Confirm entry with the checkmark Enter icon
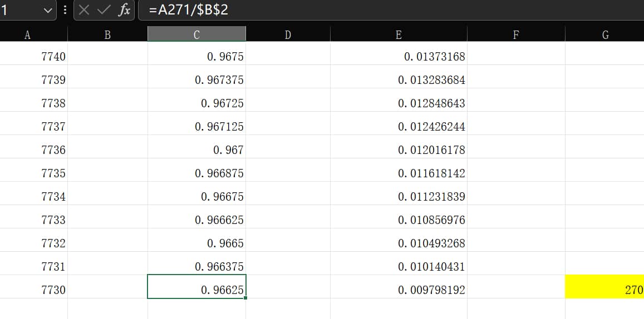644x319 pixels. pos(104,10)
